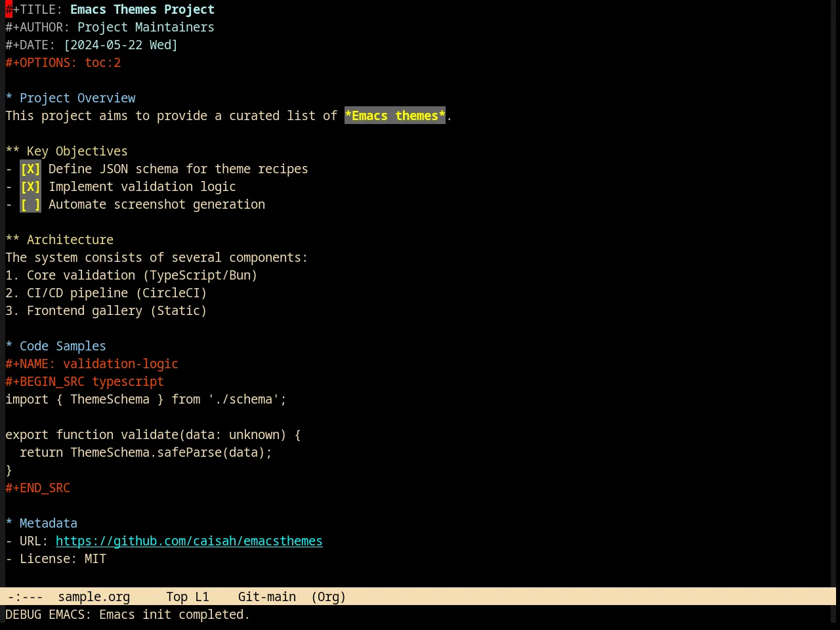The width and height of the screenshot is (840, 630).
Task: Click 'Project Maintainers' author text
Action: click(146, 28)
